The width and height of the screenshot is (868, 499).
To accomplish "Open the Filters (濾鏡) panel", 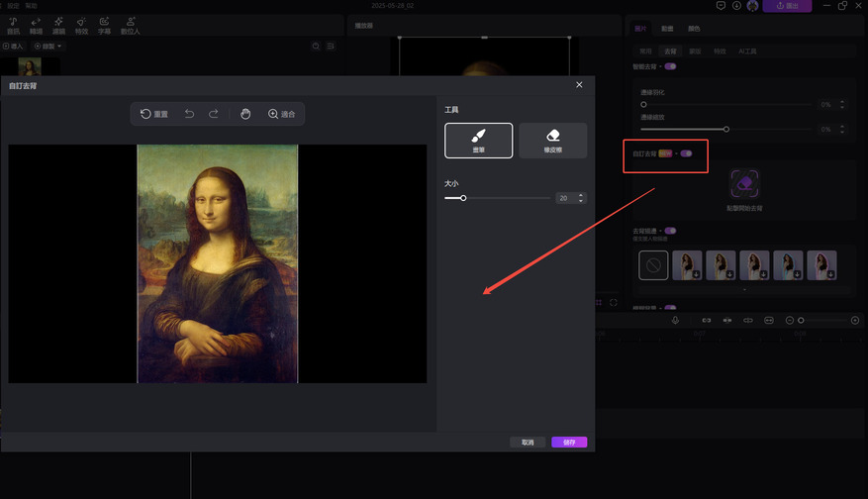I will point(58,26).
